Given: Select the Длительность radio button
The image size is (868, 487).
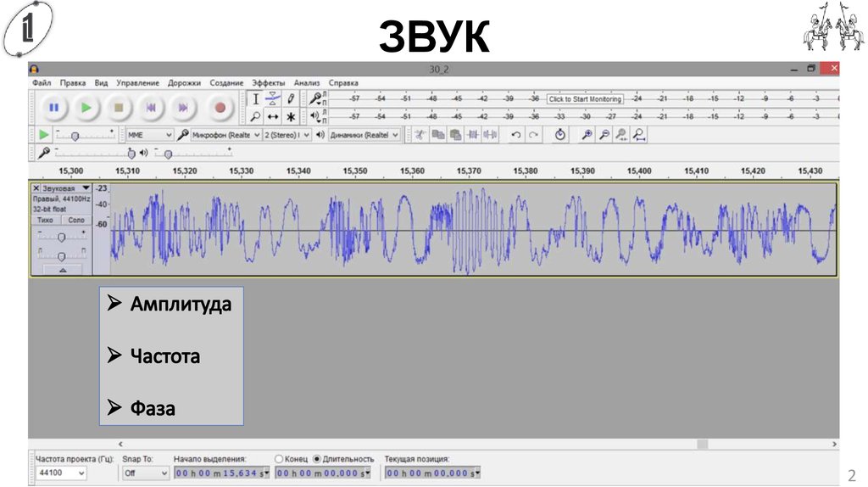Looking at the screenshot, I should point(317,459).
